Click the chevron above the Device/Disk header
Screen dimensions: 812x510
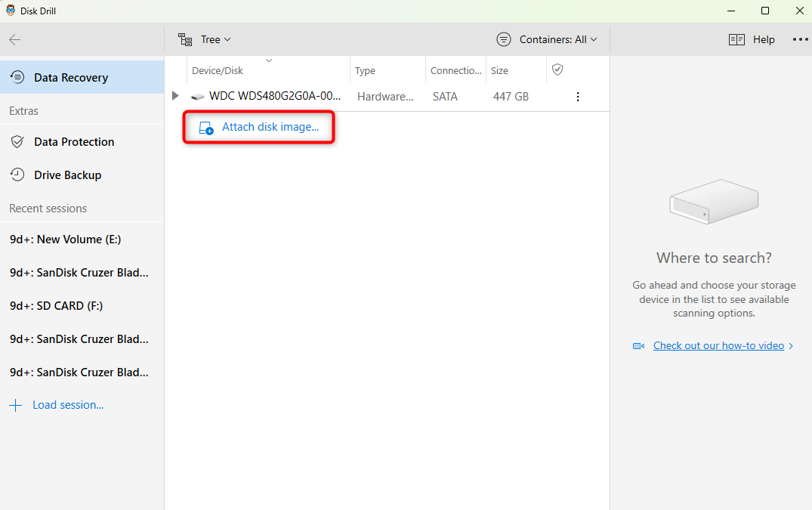pos(269,60)
